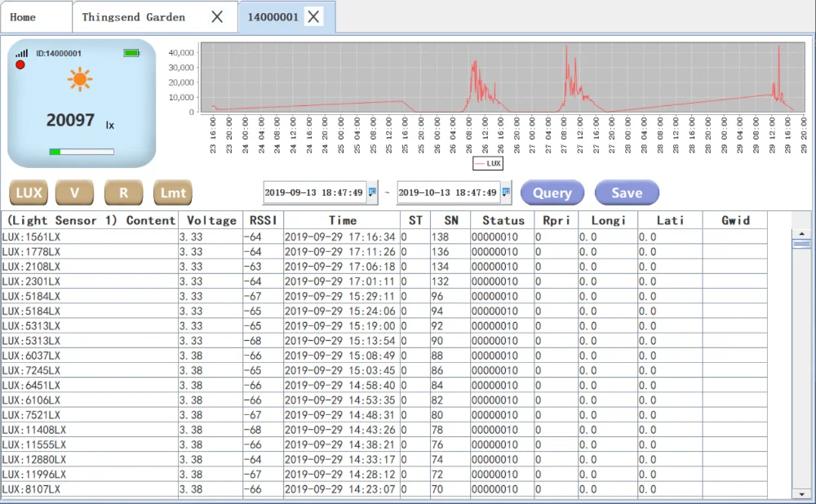Image resolution: width=816 pixels, height=504 pixels.
Task: Click the scroll down arrow of table
Action: coord(801,493)
